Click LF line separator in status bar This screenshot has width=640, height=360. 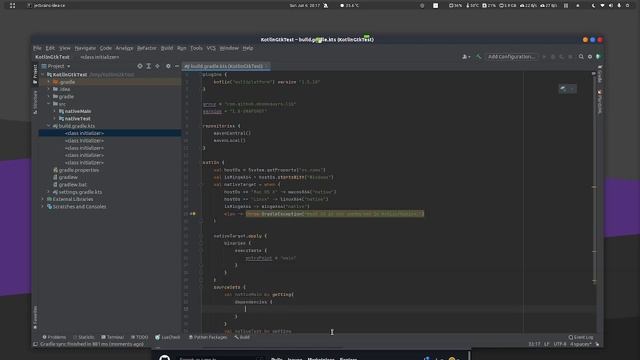click(x=546, y=344)
